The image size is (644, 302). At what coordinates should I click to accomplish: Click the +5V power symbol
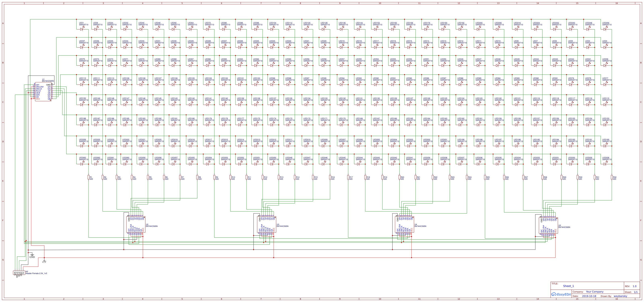[x=44, y=261]
